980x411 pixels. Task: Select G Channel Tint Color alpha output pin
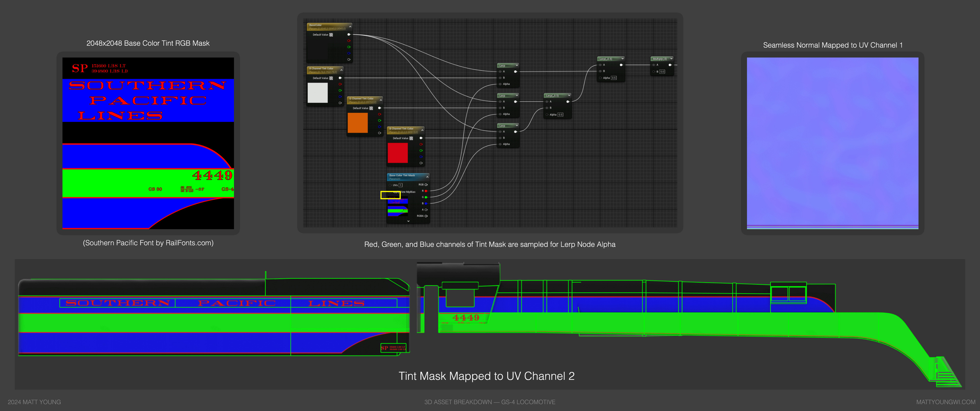379,133
